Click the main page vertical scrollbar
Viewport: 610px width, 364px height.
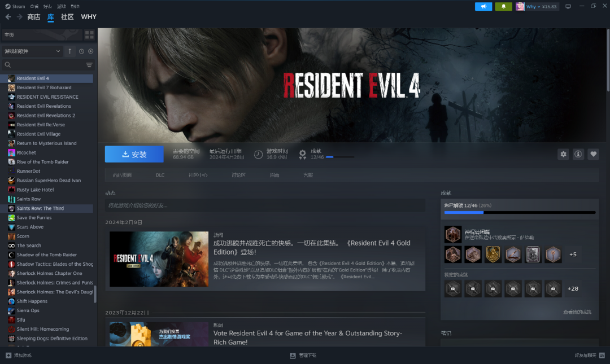[608, 60]
